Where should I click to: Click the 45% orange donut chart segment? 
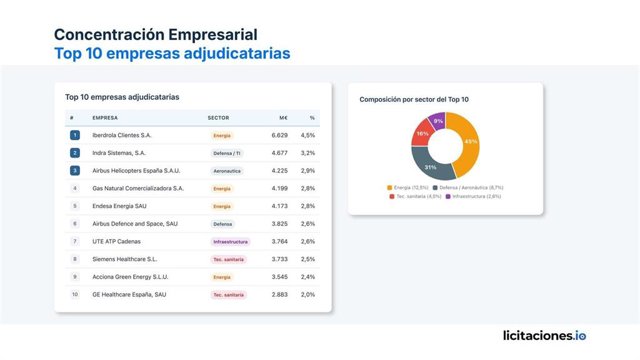point(465,143)
